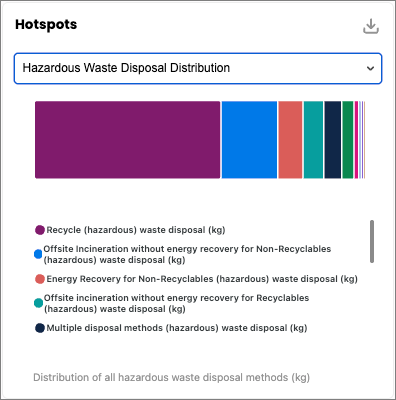Toggle the purple Recycle legend swatch
The width and height of the screenshot is (396, 400).
40,230
